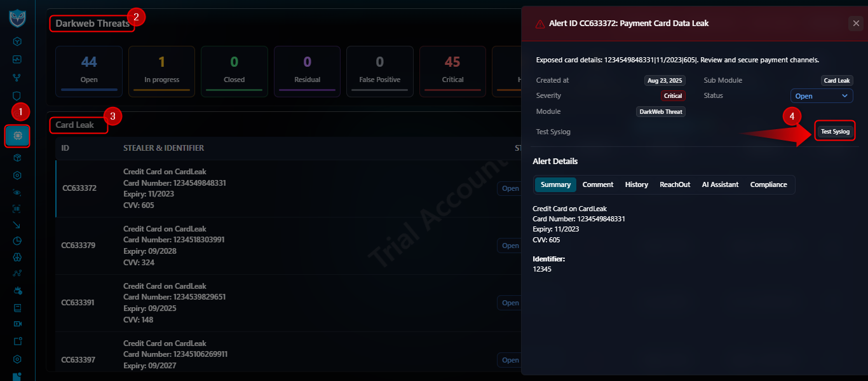Click the Identifier value 12345
Screen dimensions: 868x381
pos(542,269)
